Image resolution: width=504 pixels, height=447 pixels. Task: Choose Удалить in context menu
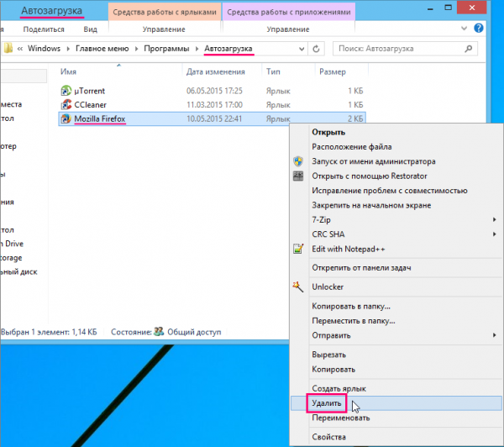[326, 403]
